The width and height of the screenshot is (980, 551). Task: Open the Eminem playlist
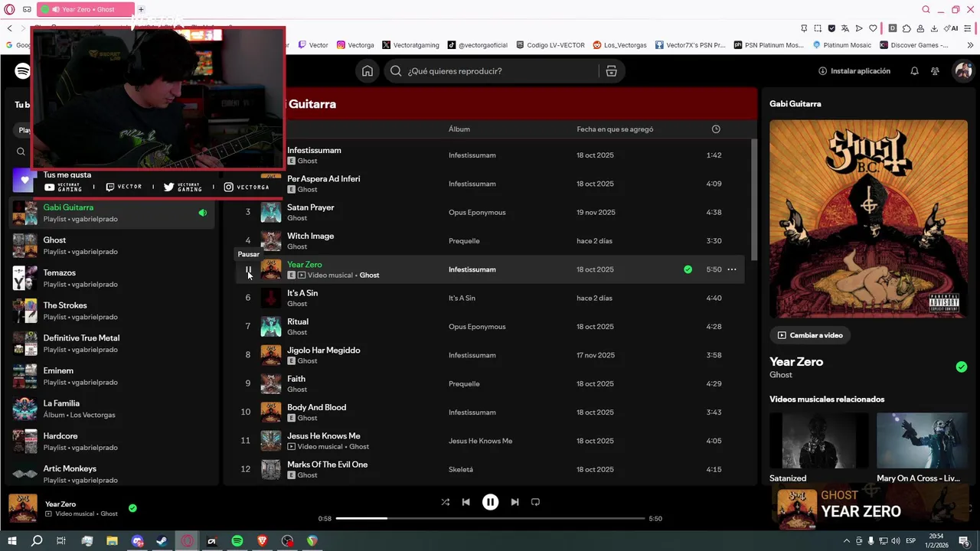(113, 377)
